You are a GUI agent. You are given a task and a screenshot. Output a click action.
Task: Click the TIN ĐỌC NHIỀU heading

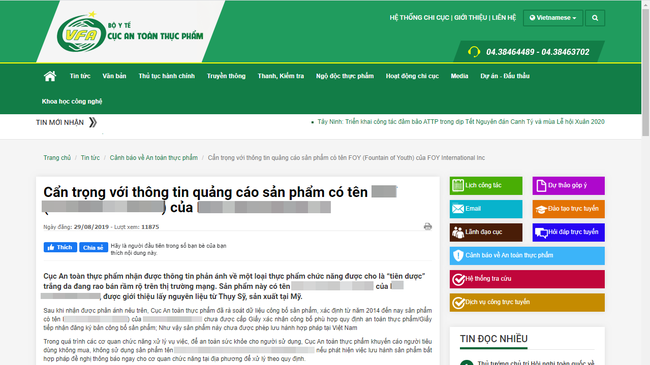(x=494, y=339)
